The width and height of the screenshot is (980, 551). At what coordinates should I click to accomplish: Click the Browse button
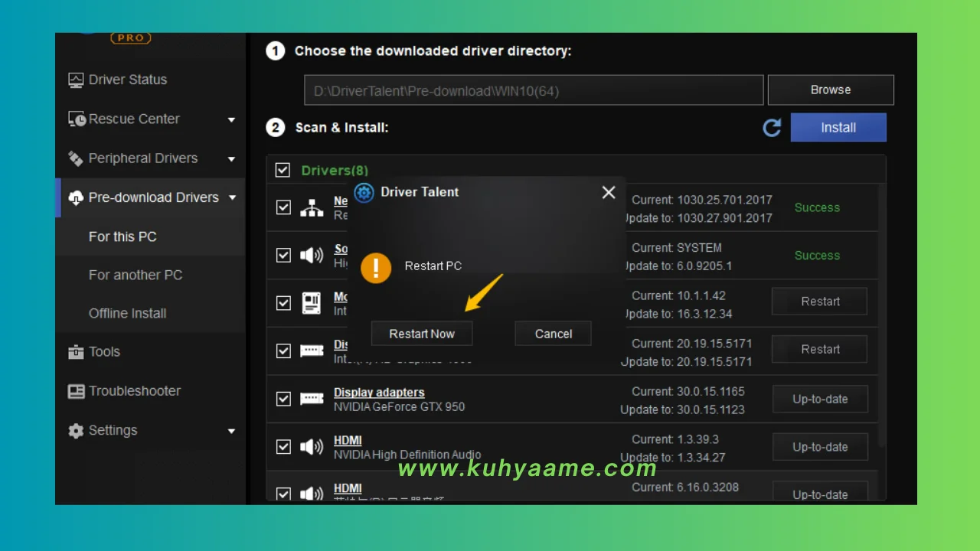tap(831, 90)
